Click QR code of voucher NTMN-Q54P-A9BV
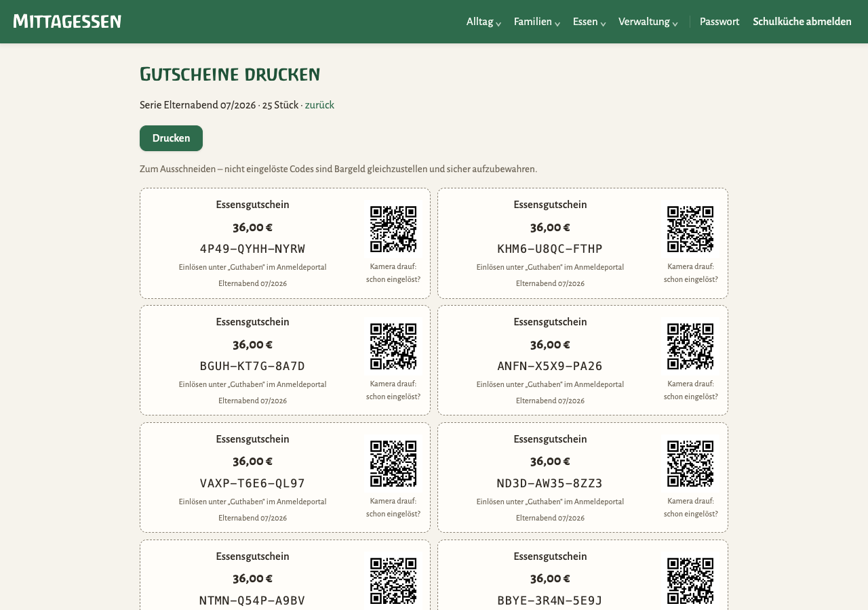The width and height of the screenshot is (868, 610). 393,581
